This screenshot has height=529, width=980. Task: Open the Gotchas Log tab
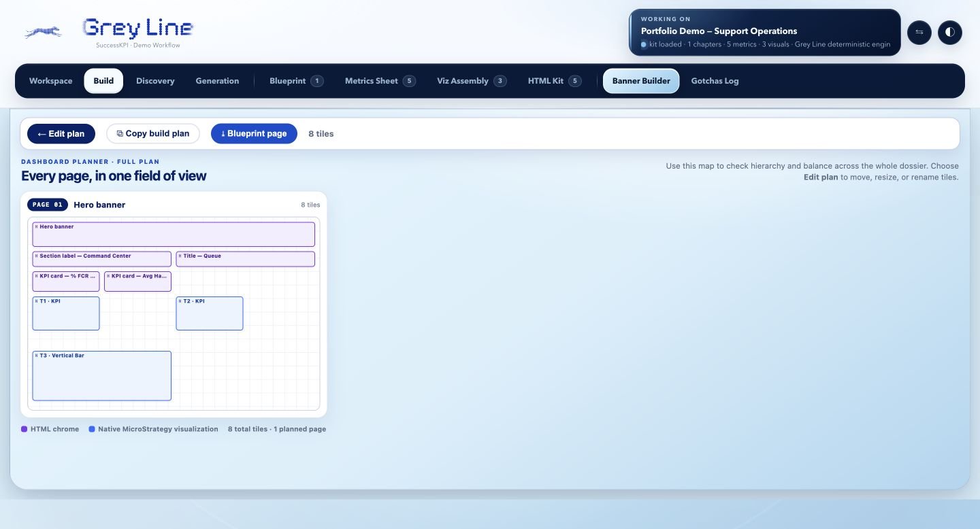(715, 81)
